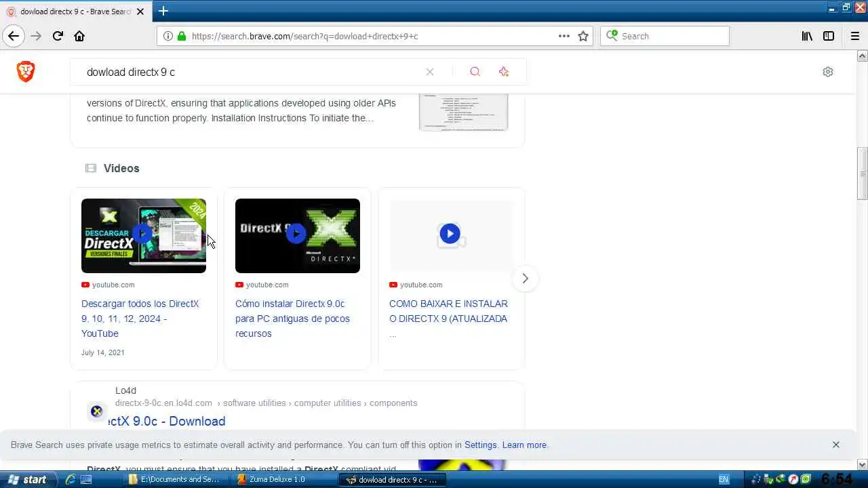Click the scrollbar down arrow
The height and width of the screenshot is (488, 868).
pos(863,465)
